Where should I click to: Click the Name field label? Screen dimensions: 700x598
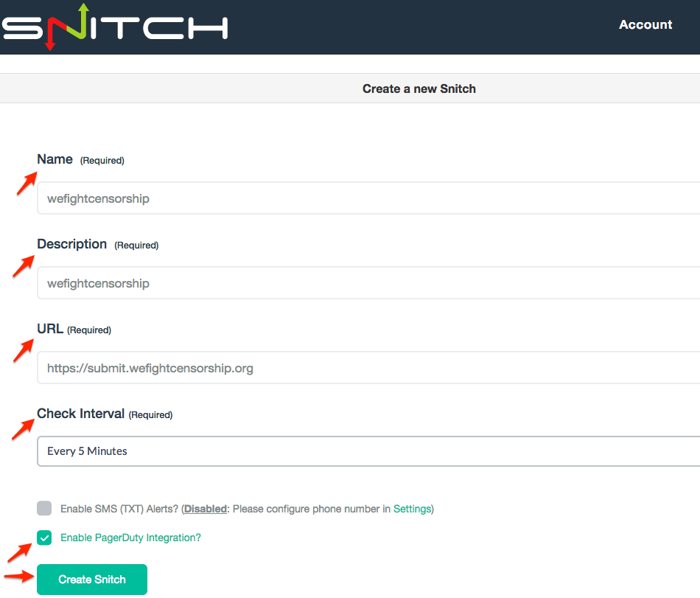[x=55, y=159]
